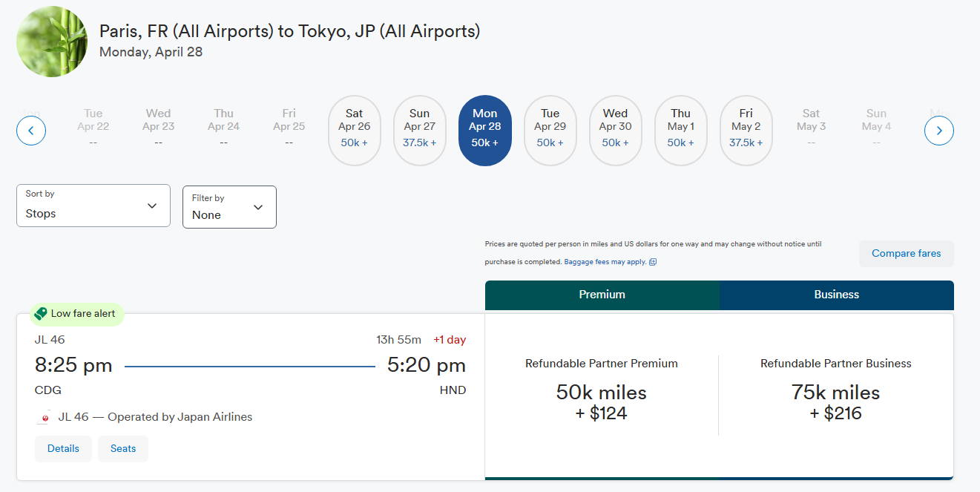The image size is (980, 492).
Task: Switch to the Premium fare tab
Action: coord(602,295)
